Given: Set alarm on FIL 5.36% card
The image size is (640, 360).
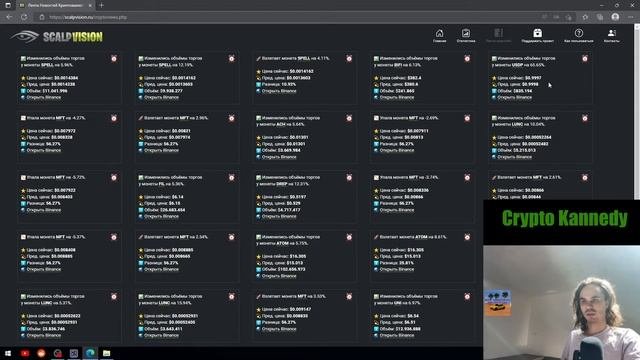Looking at the screenshot, I should click(x=231, y=178).
